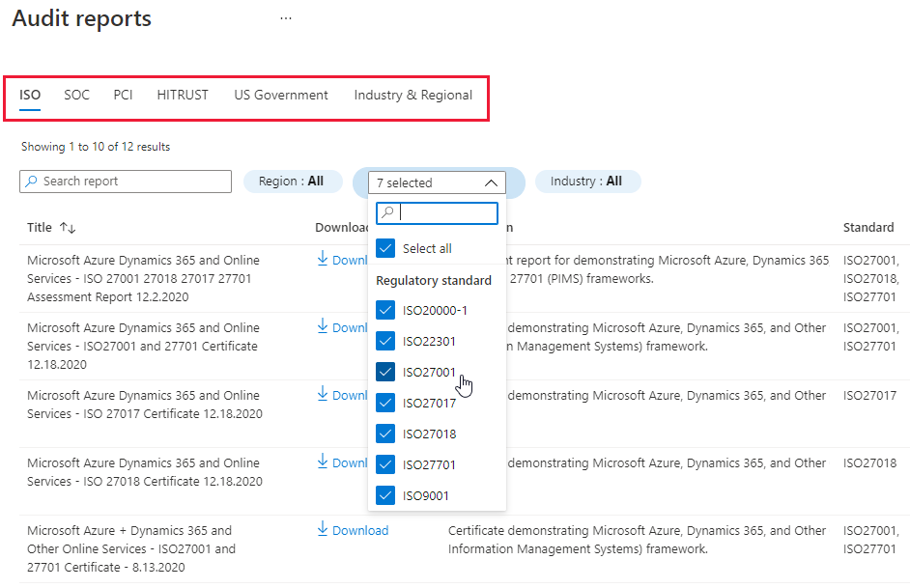This screenshot has height=588, width=910.
Task: Click the search magnifier inside the standards dropdown
Action: pyautogui.click(x=386, y=212)
